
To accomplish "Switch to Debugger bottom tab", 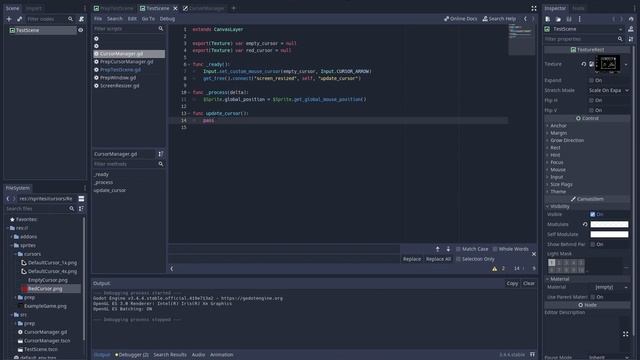I will pyautogui.click(x=132, y=355).
